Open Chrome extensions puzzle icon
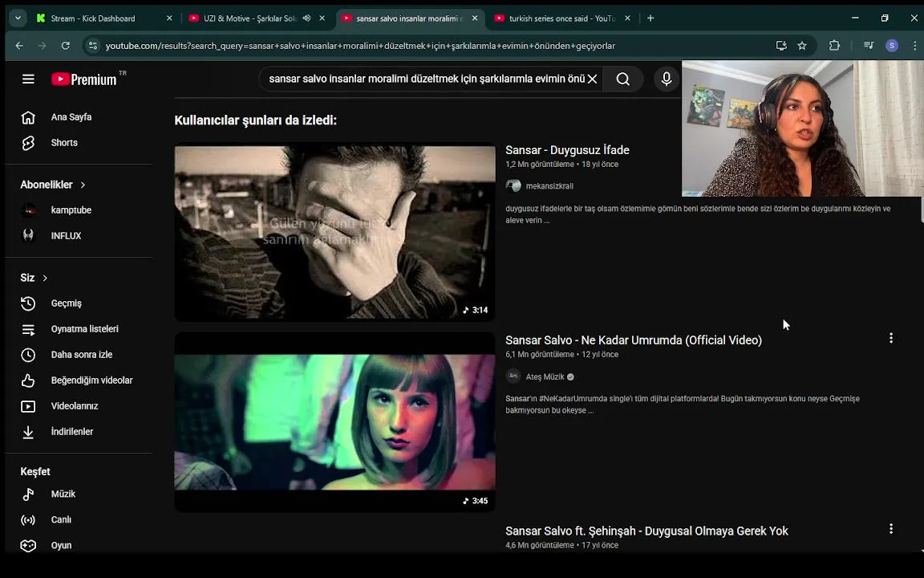Screen dimensions: 924x578 coord(834,46)
